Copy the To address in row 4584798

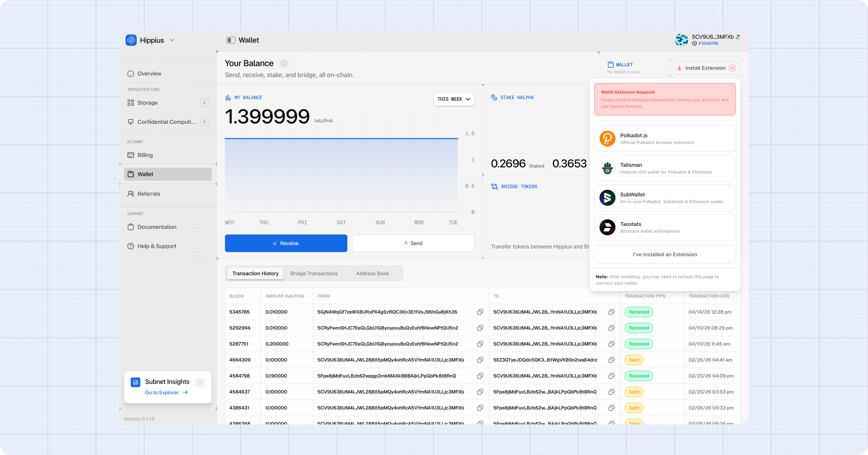(x=611, y=376)
